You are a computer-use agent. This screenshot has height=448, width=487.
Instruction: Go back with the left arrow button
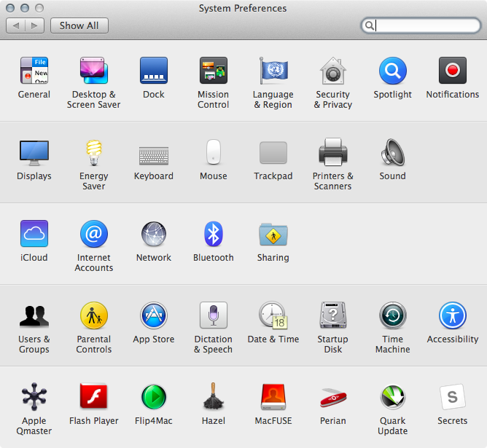point(15,25)
